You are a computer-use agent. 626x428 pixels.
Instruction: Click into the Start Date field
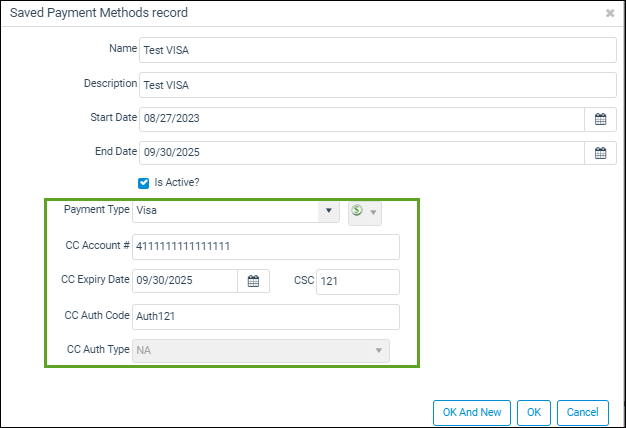(360, 119)
